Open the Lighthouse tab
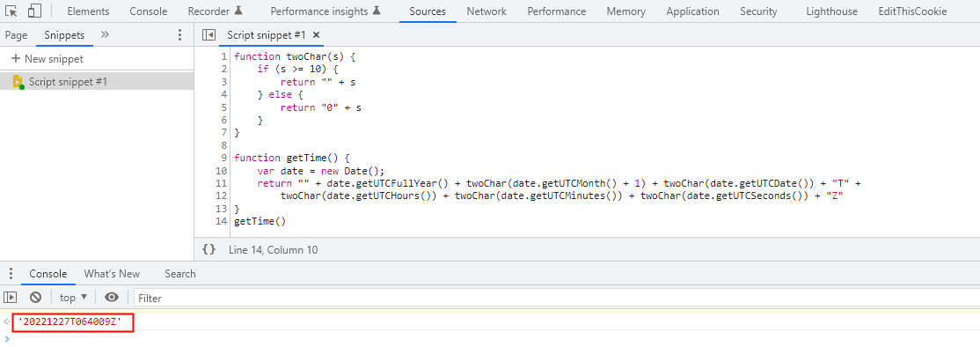 pos(832,11)
